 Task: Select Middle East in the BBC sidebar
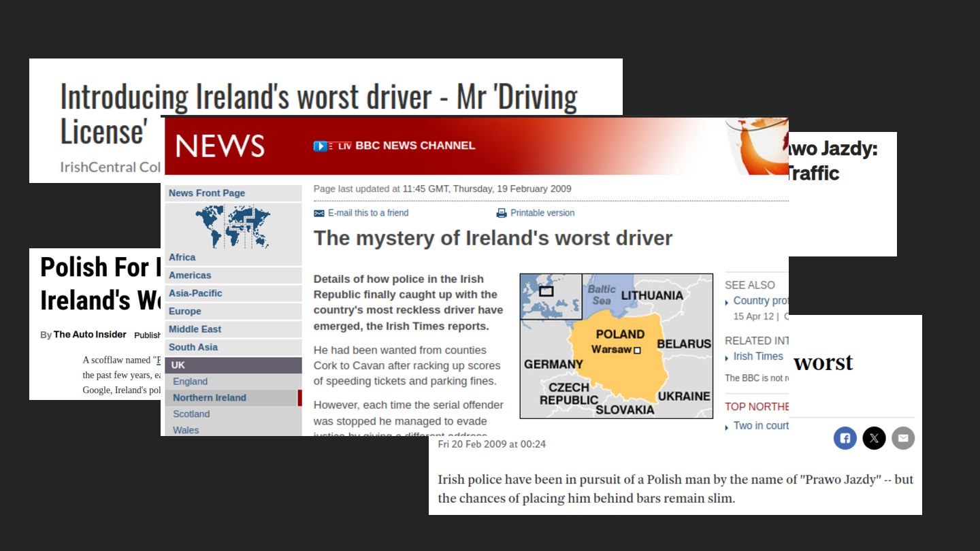[x=233, y=329]
